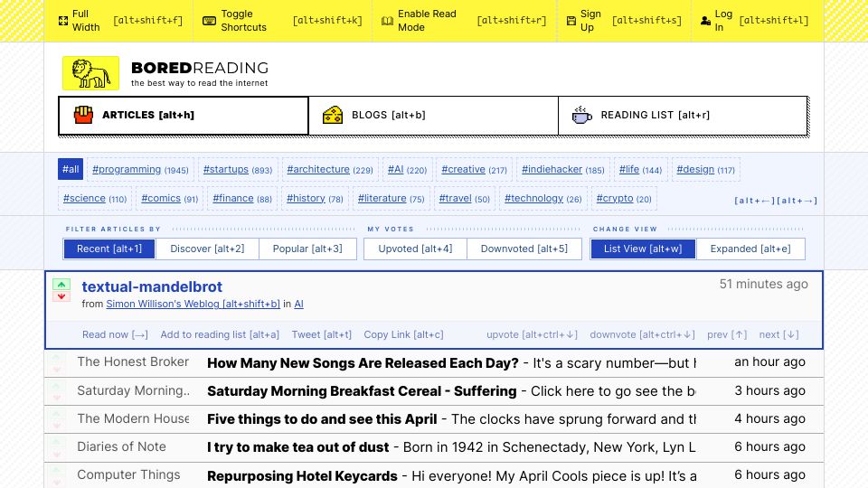Open the textual-mandelbrot article title
868x488 pixels.
(152, 286)
